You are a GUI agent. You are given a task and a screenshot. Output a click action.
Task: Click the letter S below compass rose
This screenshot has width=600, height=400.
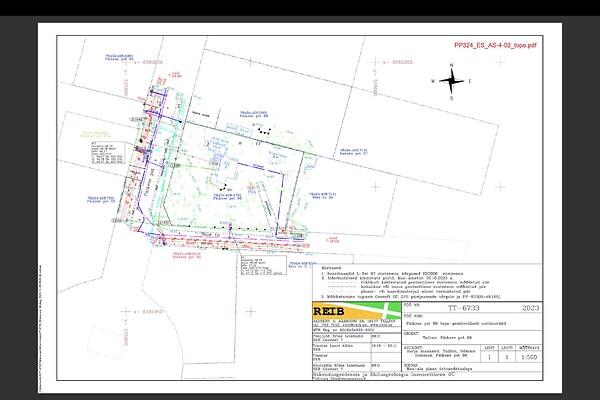pyautogui.click(x=452, y=99)
